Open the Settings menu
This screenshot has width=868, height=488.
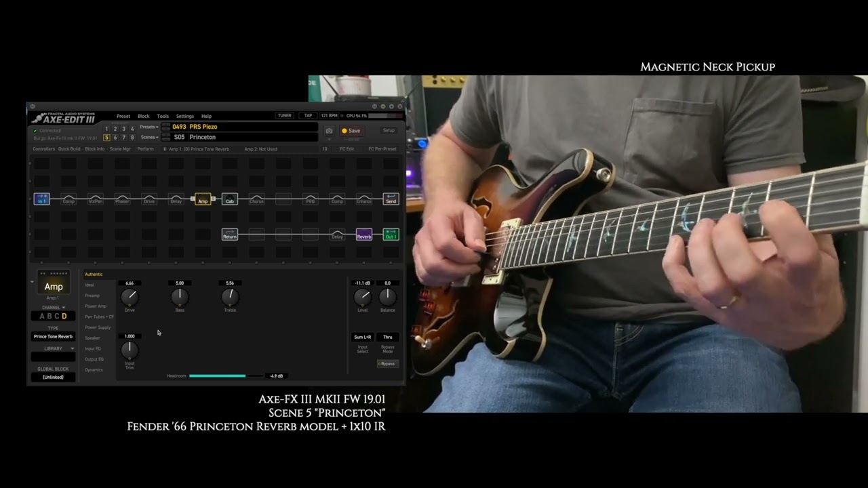pyautogui.click(x=185, y=116)
